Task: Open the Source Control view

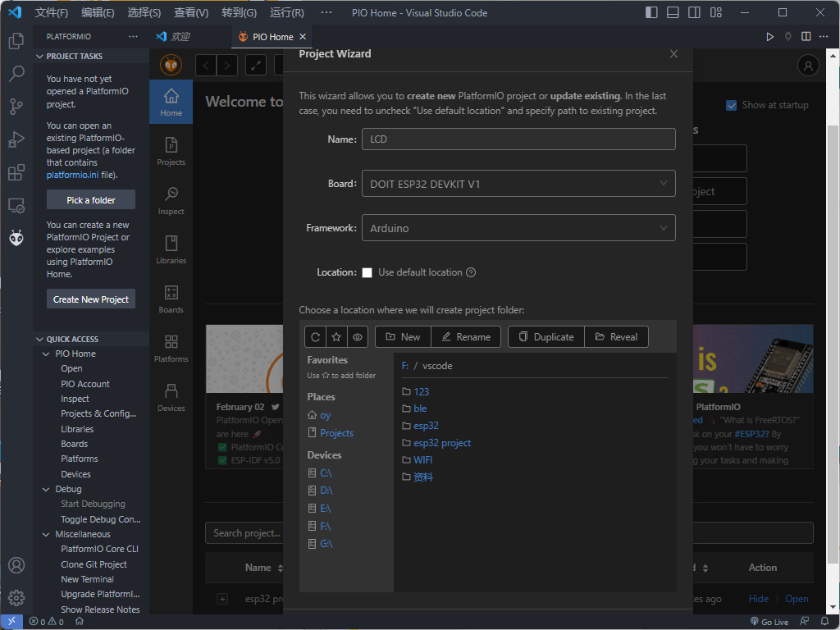Action: (16, 107)
